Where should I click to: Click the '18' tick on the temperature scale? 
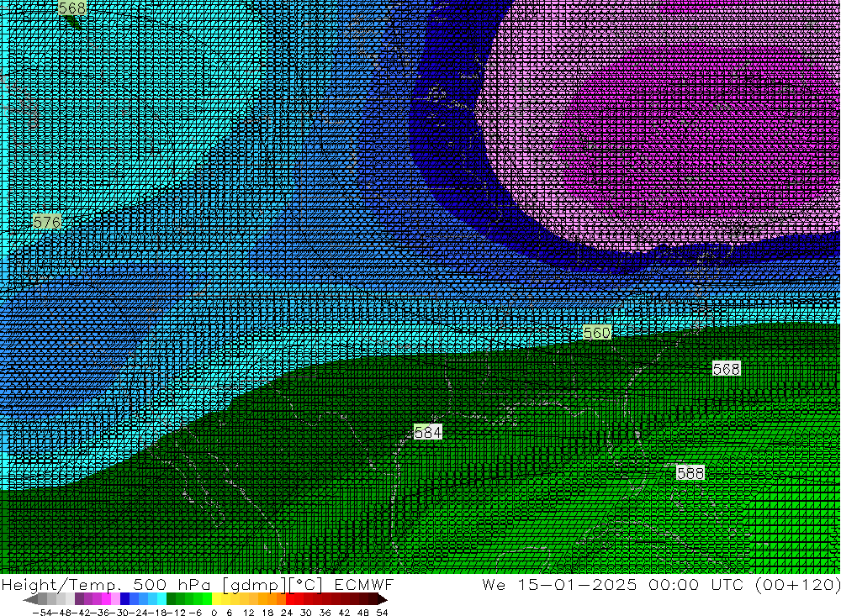pyautogui.click(x=267, y=613)
